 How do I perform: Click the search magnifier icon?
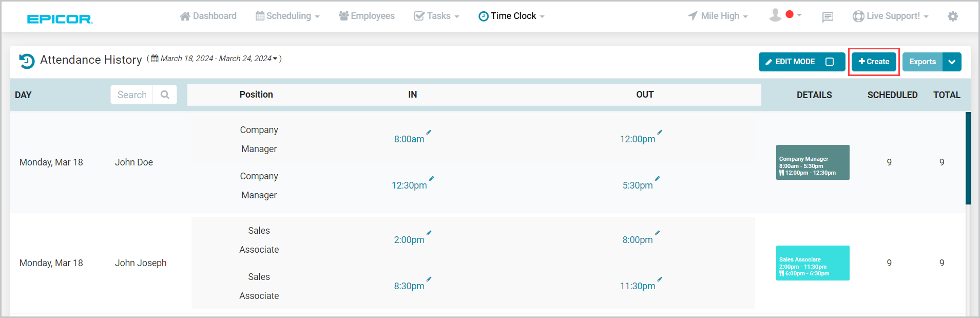tap(165, 95)
